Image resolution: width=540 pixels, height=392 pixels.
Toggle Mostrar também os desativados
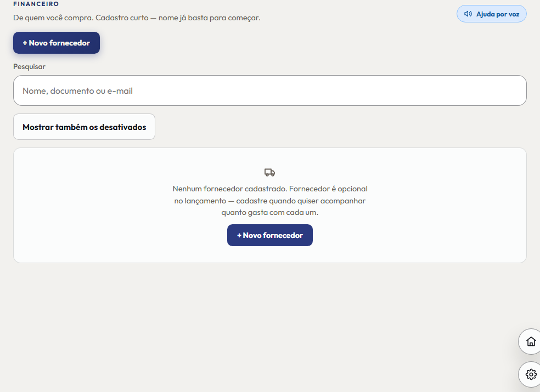(84, 127)
